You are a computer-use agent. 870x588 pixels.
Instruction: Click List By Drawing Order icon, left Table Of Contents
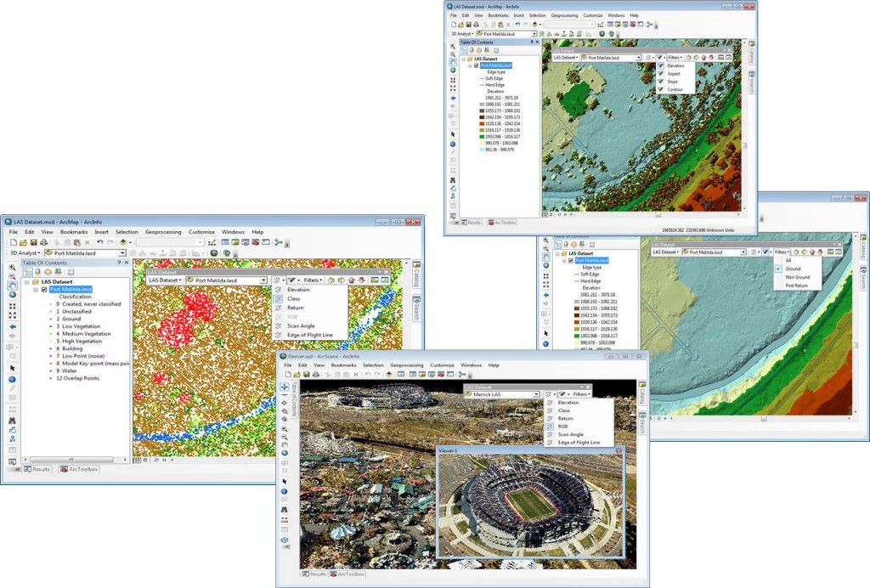pos(27,272)
